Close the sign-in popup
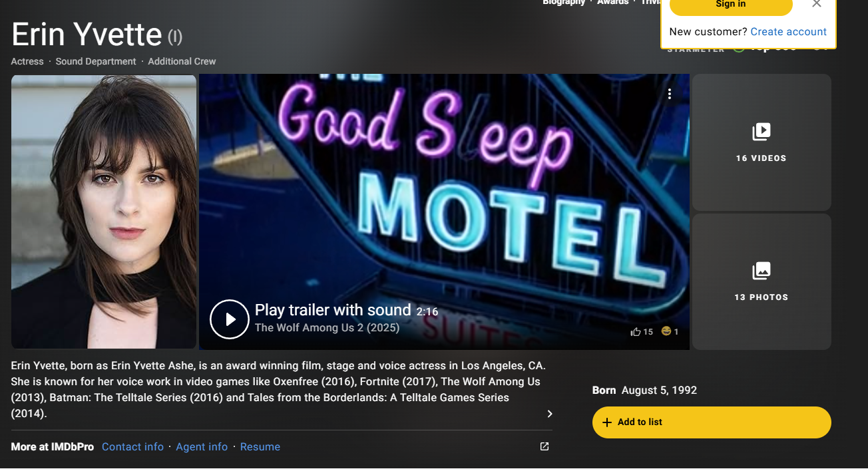The image size is (868, 475). coord(817,4)
